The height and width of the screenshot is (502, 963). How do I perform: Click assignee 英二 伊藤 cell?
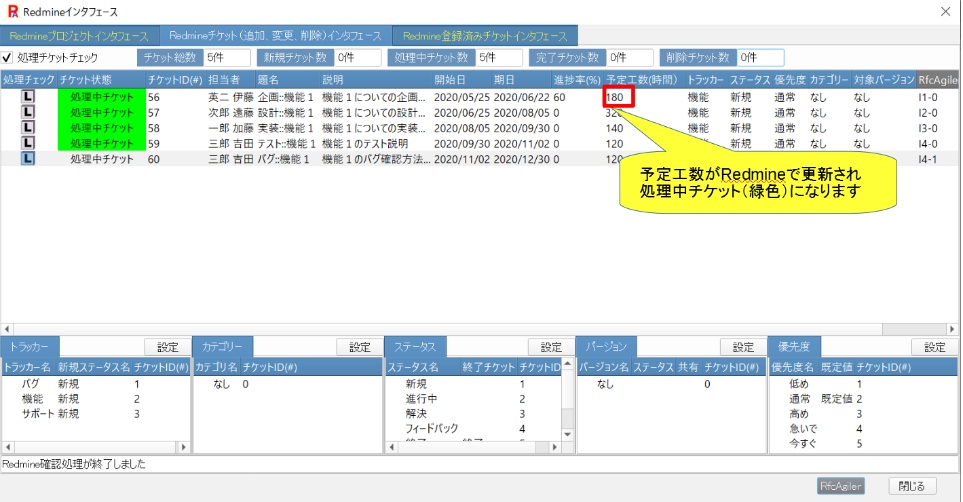point(230,97)
